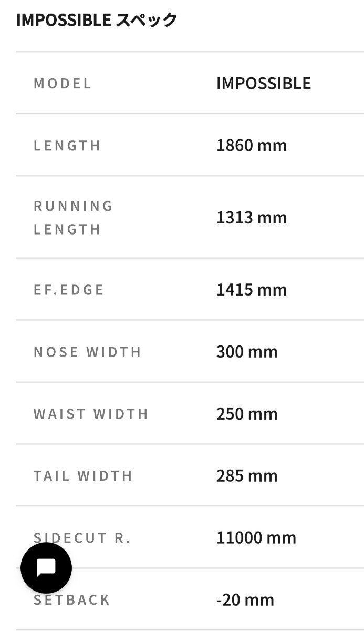Select the 285 mm tail width value
Viewport: 364px width, 631px height.
[x=247, y=476]
